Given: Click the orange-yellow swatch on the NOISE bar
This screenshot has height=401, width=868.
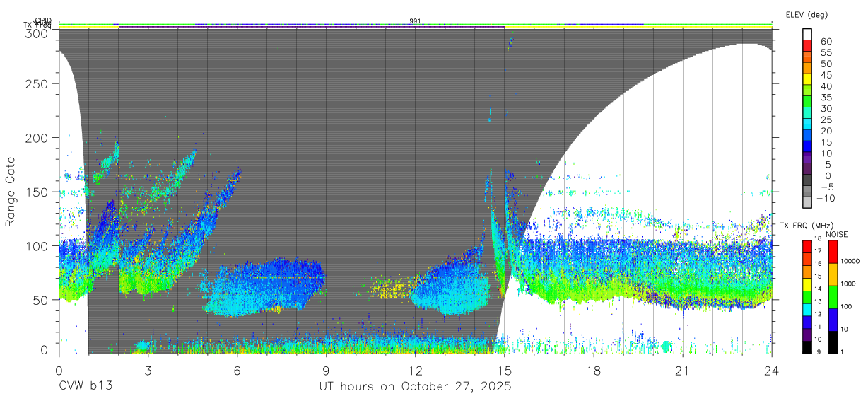Looking at the screenshot, I should click(x=833, y=274).
